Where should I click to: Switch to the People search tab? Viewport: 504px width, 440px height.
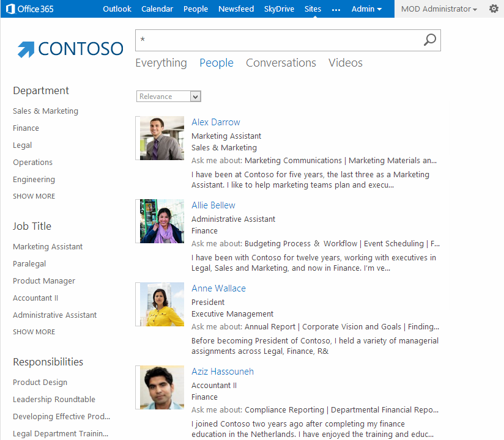(217, 62)
